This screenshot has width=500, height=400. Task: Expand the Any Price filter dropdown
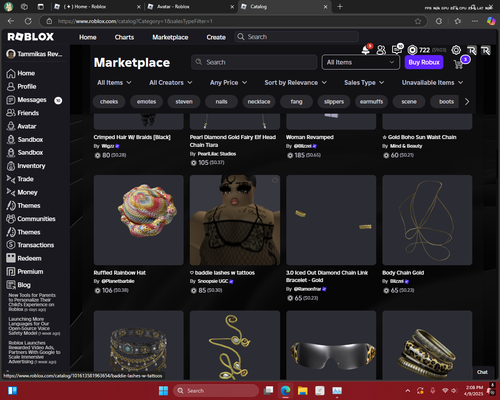tap(228, 83)
